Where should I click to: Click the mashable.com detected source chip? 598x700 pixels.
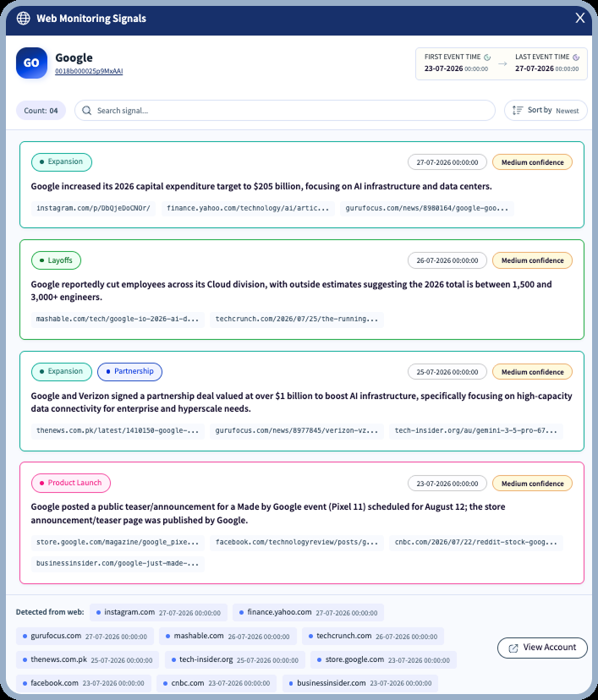tap(228, 636)
